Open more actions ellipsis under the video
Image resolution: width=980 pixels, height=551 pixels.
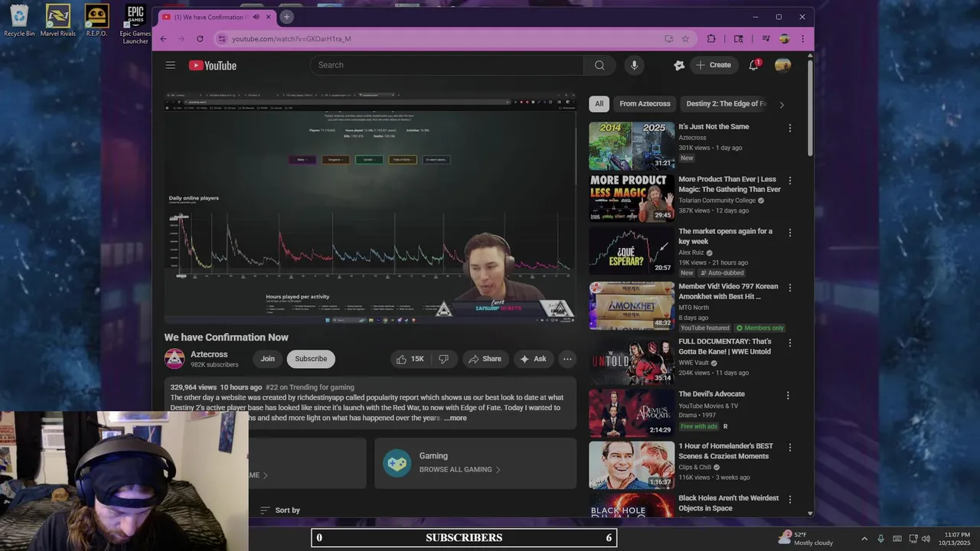coord(567,359)
